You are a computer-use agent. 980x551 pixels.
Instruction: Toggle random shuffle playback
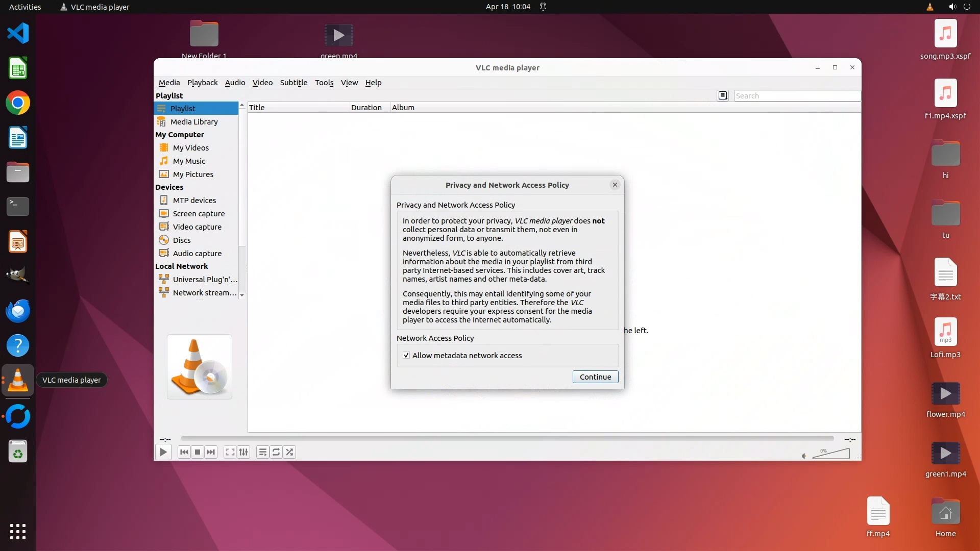(290, 452)
